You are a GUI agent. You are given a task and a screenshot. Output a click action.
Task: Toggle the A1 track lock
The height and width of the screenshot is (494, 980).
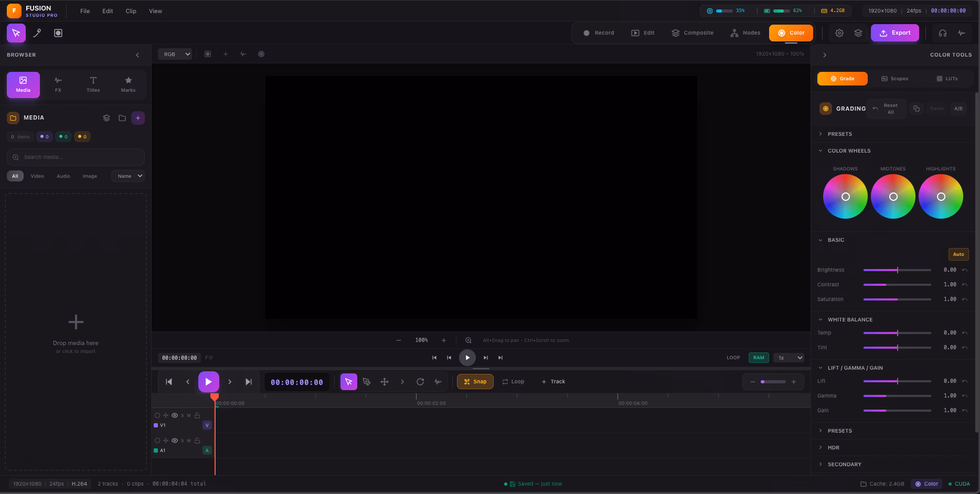(x=197, y=441)
